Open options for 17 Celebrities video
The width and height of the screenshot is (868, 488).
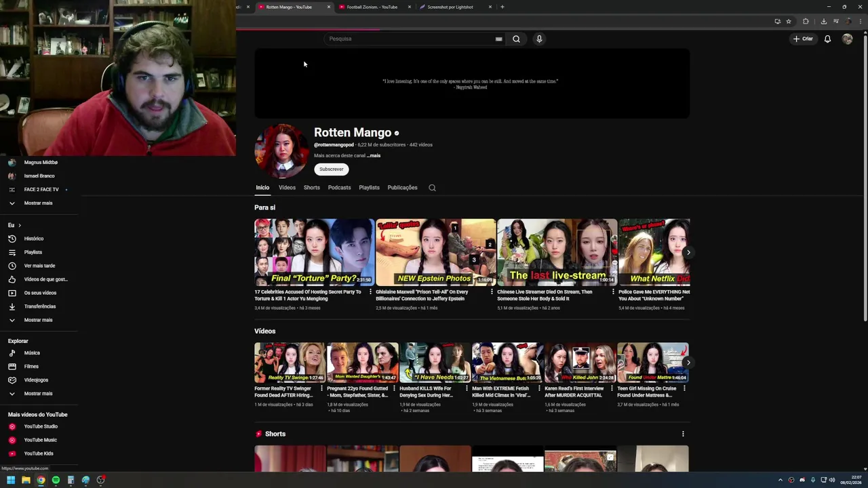pos(370,292)
